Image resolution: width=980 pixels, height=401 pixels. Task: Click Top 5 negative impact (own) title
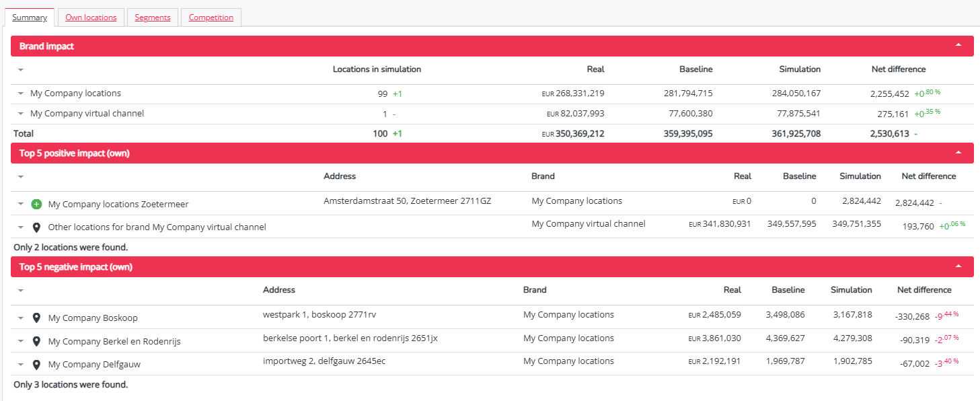point(76,267)
